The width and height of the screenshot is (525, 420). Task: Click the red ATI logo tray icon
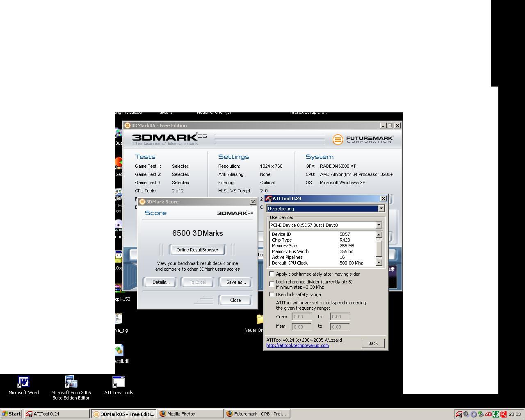[488, 414]
